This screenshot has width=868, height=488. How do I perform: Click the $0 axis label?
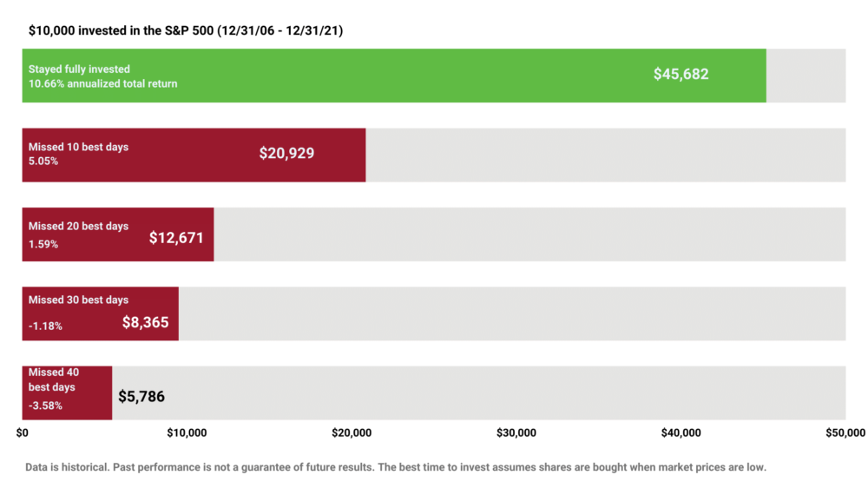(x=23, y=432)
